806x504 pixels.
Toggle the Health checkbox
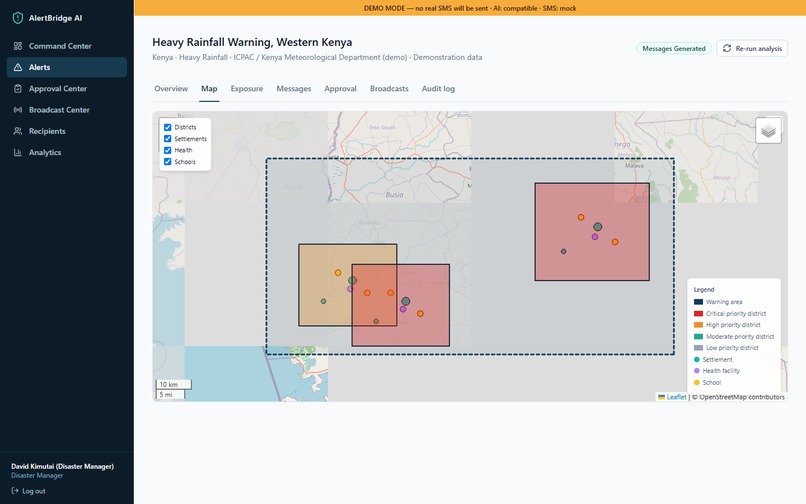click(x=168, y=150)
